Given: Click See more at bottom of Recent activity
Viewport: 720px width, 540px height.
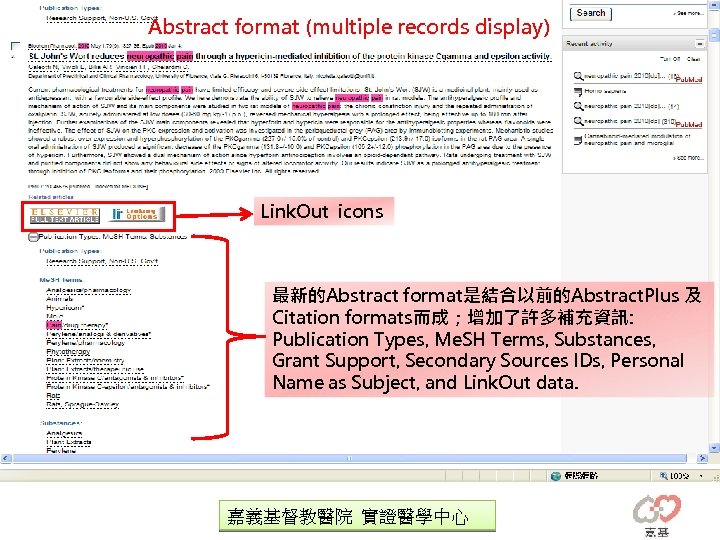Looking at the screenshot, I should pos(688,158).
